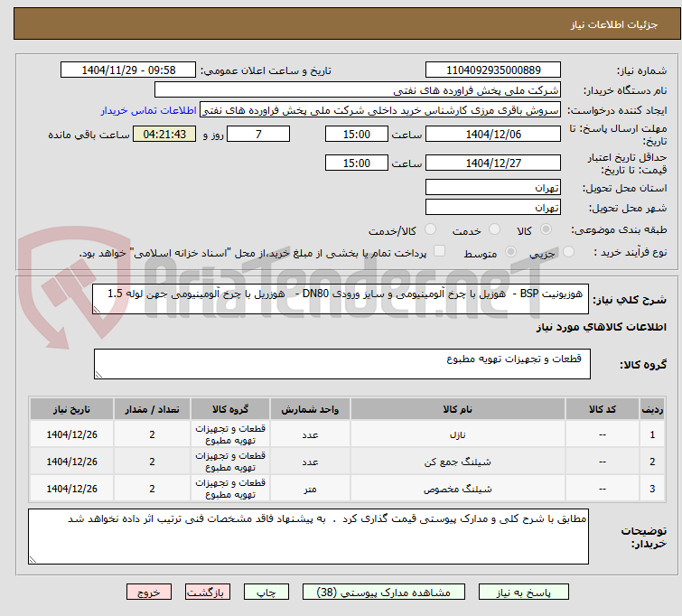682x616 pixels.
Task: Click the پاسخ به نیاز button
Action: (x=524, y=593)
